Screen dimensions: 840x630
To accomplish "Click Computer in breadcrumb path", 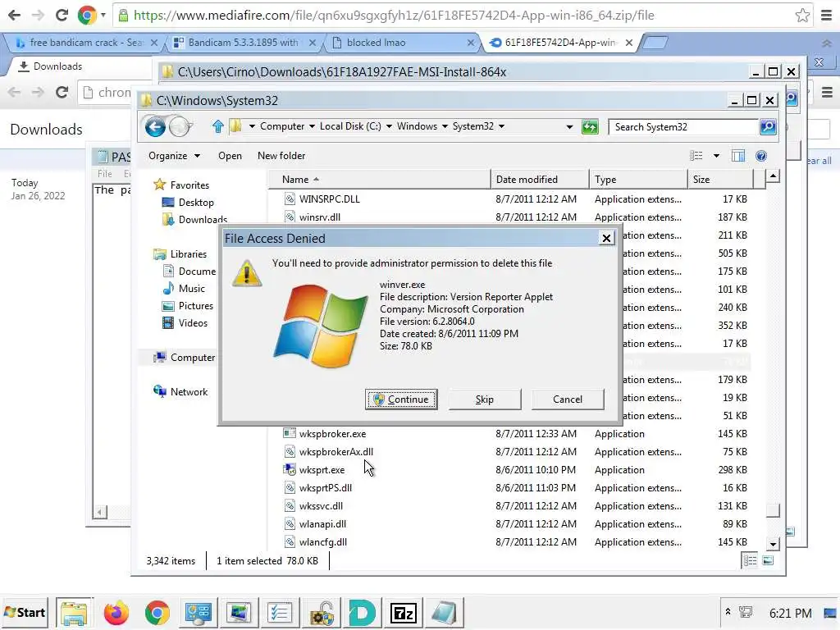I will point(282,126).
